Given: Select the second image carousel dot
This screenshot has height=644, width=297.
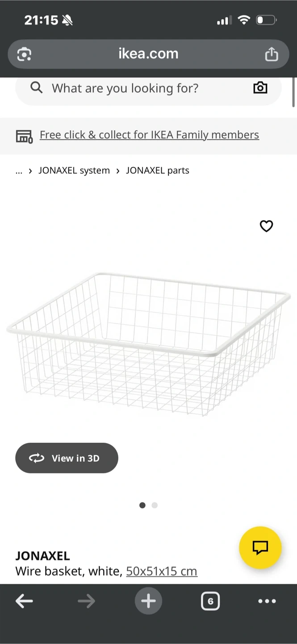Looking at the screenshot, I should point(155,505).
